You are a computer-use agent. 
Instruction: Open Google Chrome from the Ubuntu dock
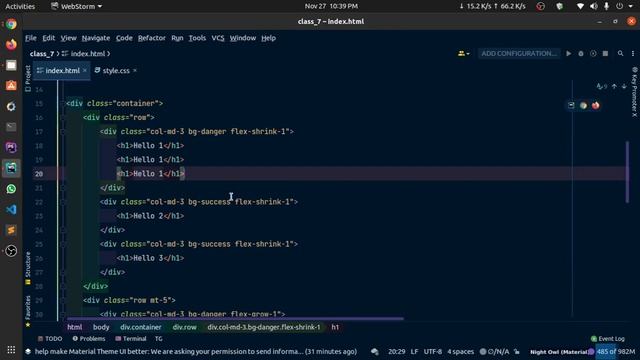(x=11, y=24)
